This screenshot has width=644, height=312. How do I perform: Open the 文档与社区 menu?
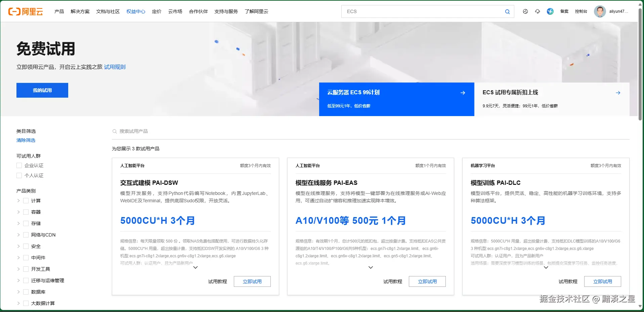coord(108,11)
